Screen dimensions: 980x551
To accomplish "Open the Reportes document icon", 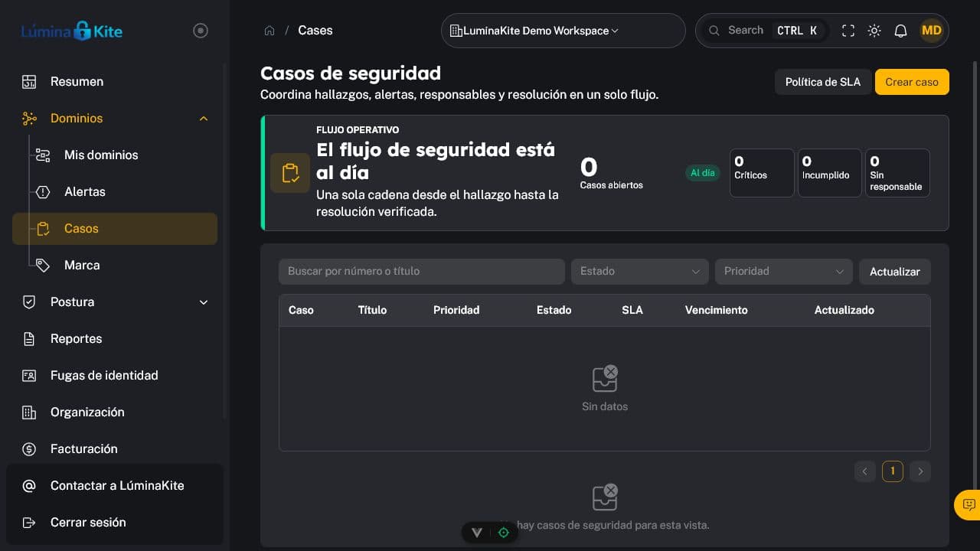I will [29, 339].
